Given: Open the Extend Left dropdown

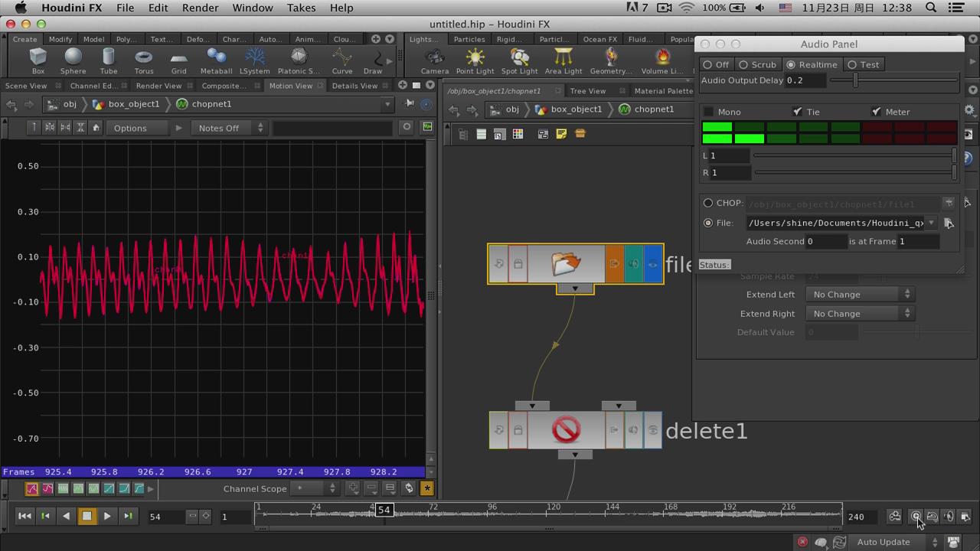Looking at the screenshot, I should (x=861, y=295).
